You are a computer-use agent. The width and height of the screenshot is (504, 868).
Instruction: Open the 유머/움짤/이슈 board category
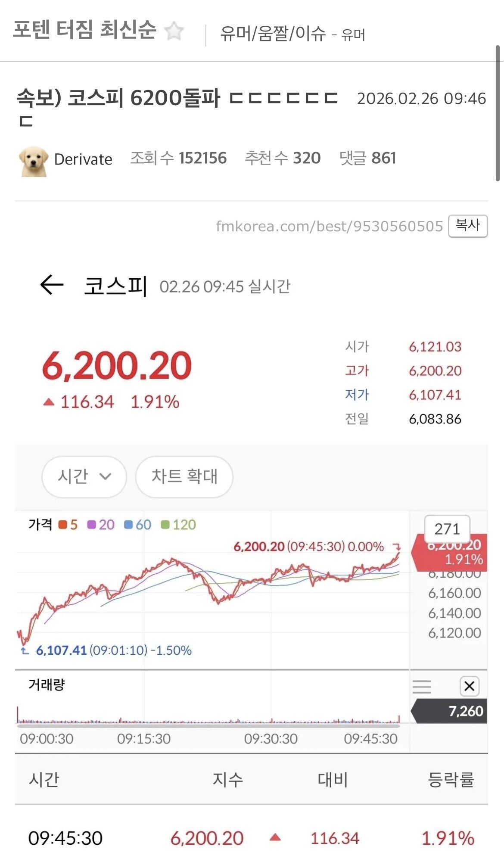click(273, 34)
